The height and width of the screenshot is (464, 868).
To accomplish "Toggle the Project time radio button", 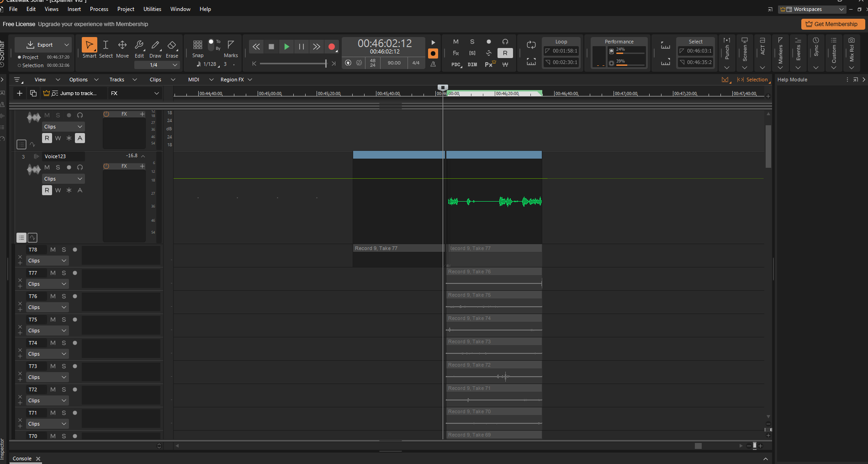I will pos(19,57).
